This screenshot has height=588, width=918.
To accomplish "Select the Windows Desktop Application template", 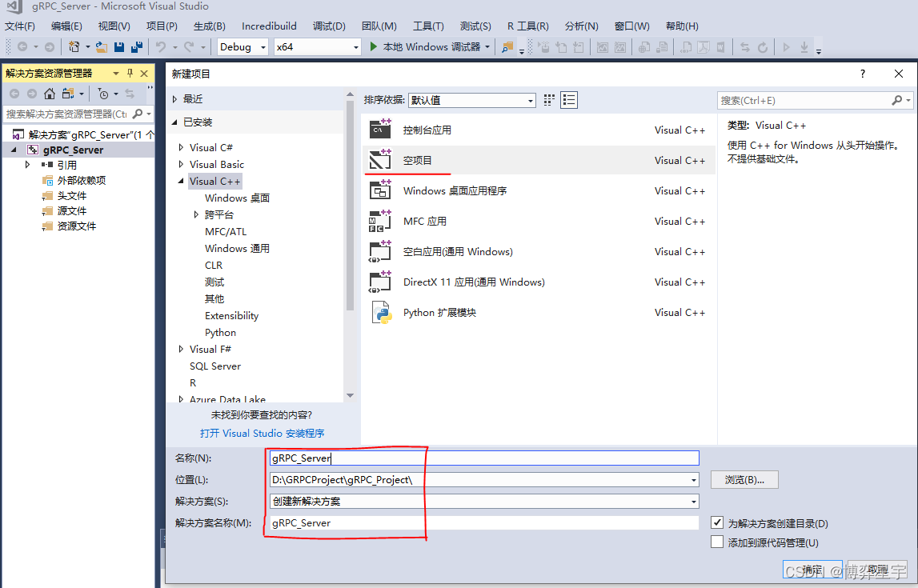I will [x=539, y=190].
